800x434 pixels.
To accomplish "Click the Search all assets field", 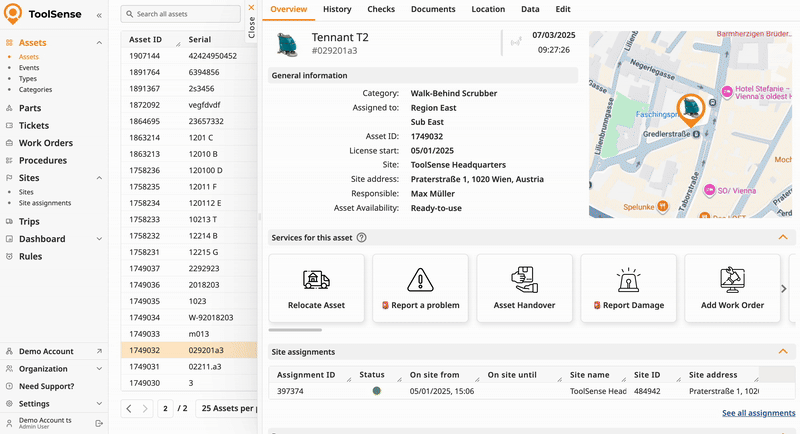I will pos(185,14).
